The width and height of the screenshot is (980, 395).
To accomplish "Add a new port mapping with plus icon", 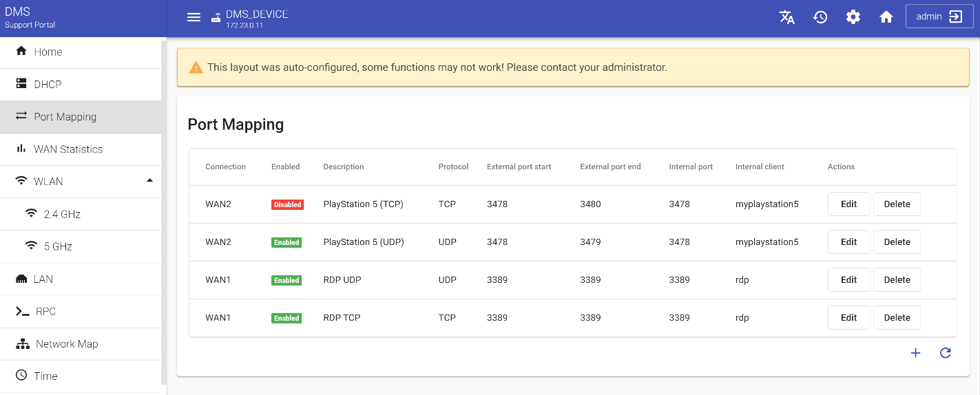I will [915, 353].
